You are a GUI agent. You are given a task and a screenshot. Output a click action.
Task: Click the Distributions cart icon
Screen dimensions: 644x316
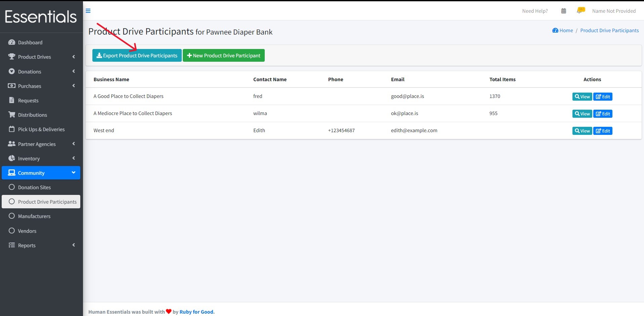click(12, 115)
